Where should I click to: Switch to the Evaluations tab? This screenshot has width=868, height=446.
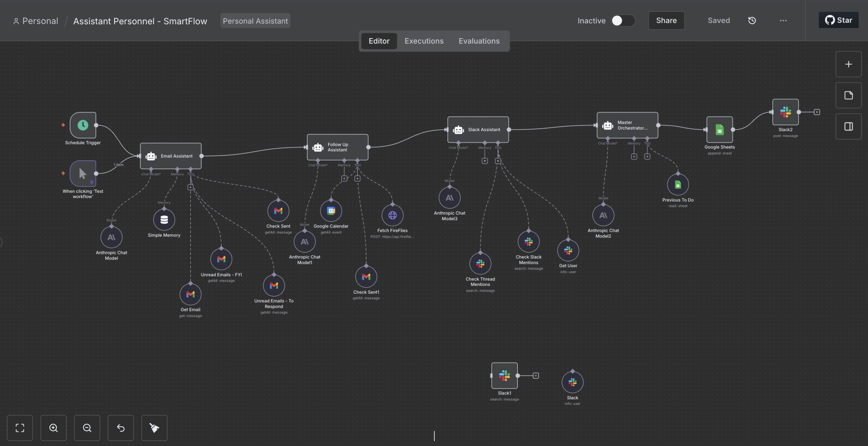(x=479, y=41)
